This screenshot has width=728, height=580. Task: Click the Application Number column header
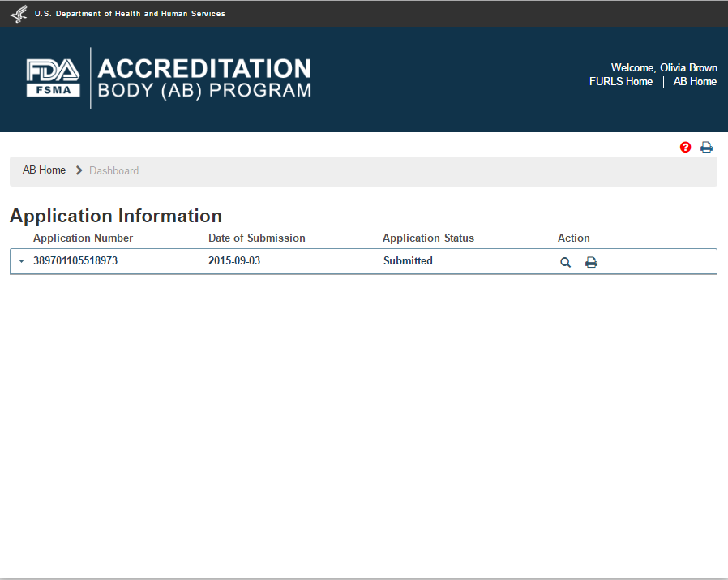click(x=83, y=238)
